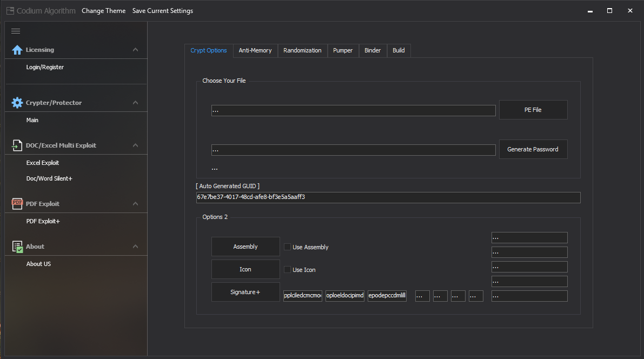
Task: Click Change Theme in title bar
Action: tap(103, 11)
